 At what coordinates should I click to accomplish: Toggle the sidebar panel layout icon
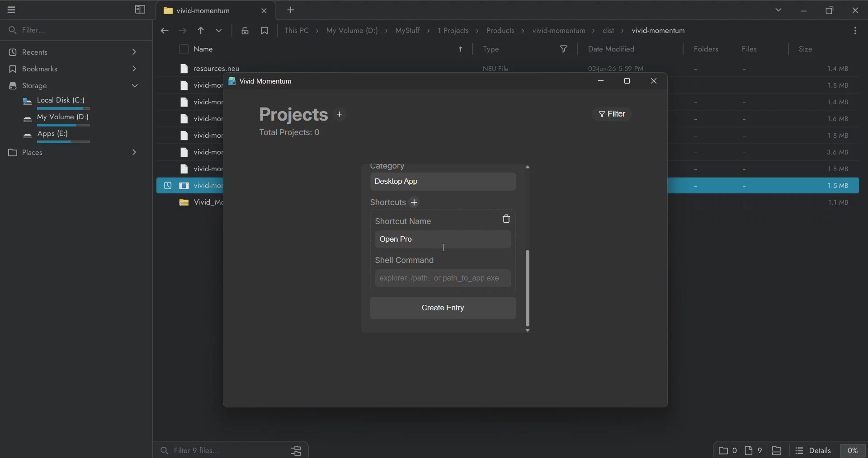[140, 10]
